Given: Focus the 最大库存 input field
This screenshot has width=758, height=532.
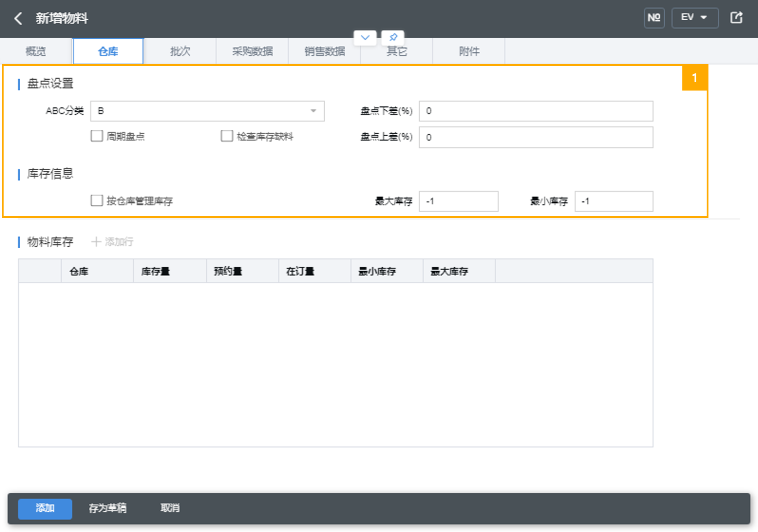Looking at the screenshot, I should coord(458,201).
